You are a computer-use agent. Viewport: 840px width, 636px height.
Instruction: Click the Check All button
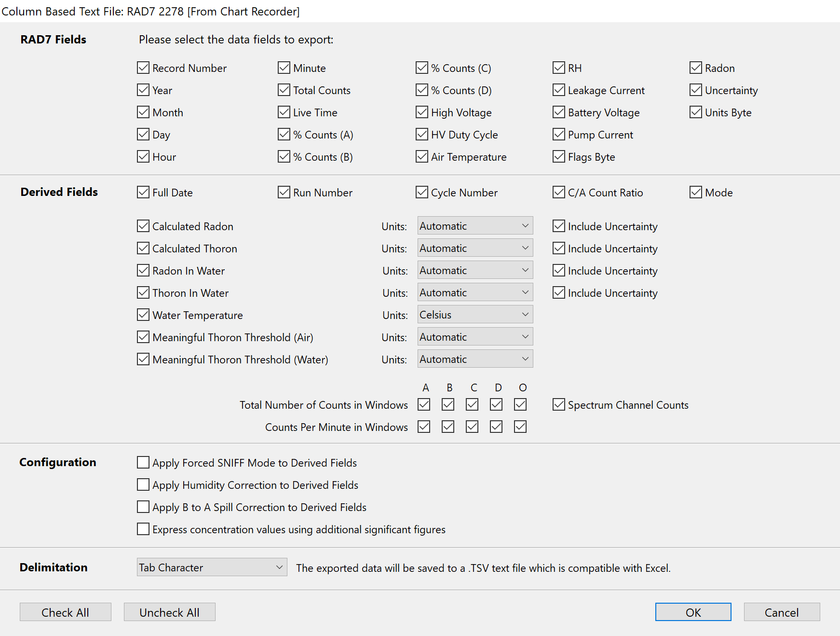[x=65, y=612]
